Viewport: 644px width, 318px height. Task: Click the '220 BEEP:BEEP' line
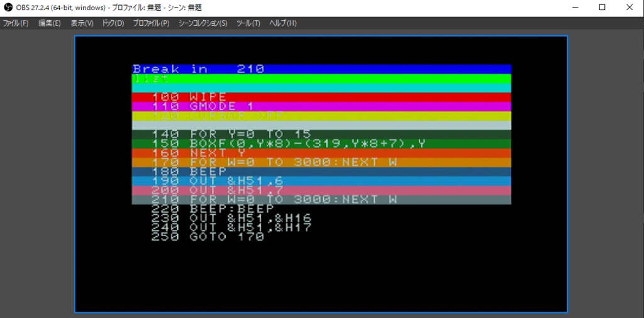tap(213, 209)
